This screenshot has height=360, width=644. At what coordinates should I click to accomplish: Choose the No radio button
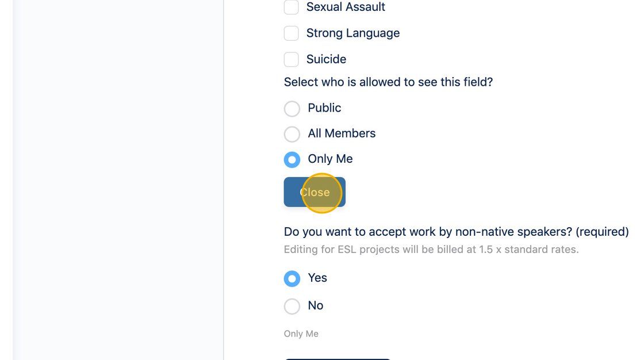292,306
